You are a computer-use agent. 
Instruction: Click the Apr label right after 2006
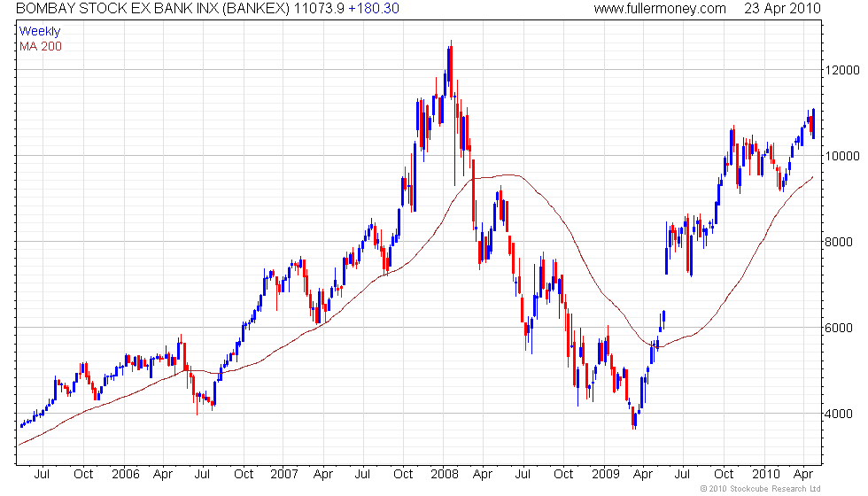pyautogui.click(x=163, y=475)
